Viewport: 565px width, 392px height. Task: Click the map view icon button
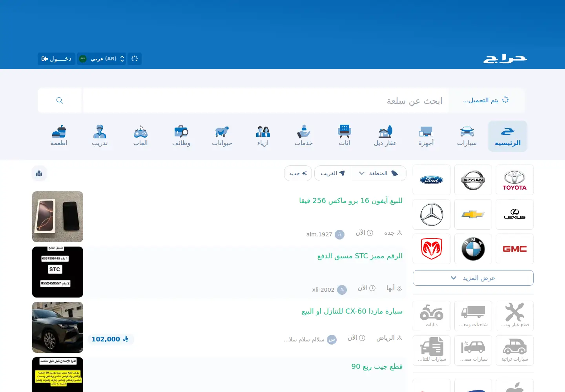(39, 173)
